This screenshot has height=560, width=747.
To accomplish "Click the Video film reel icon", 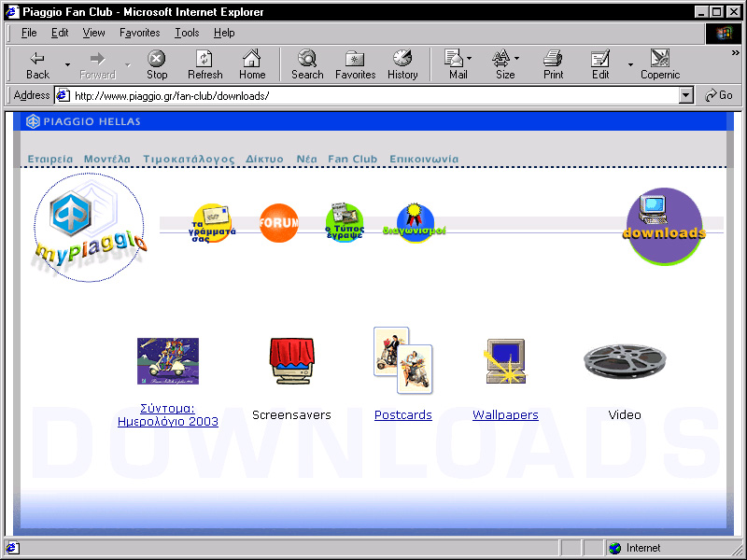I will click(625, 361).
